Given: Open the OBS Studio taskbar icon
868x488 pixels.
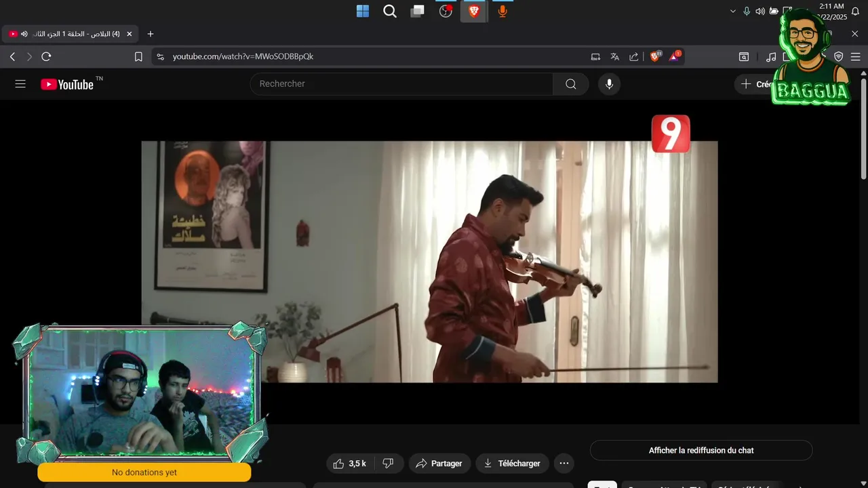Looking at the screenshot, I should pos(446,11).
